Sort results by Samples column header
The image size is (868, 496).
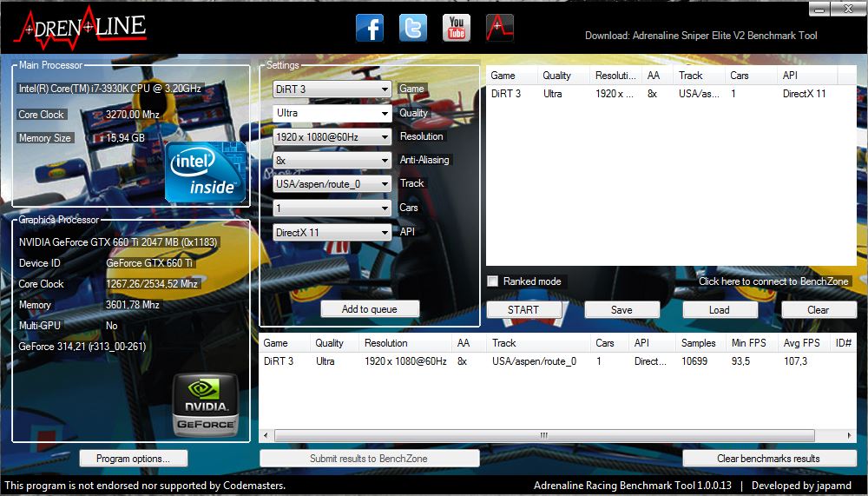tap(700, 343)
